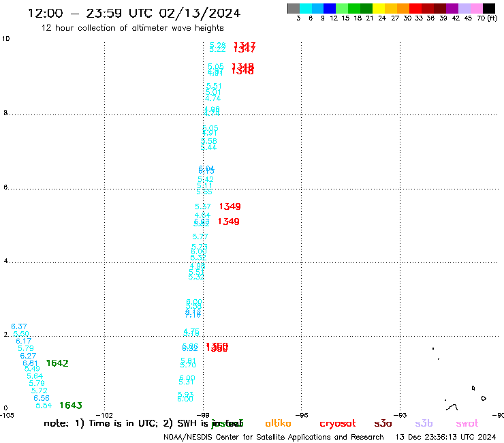
Task: Click the purple 42 ft legend swatch
Action: click(x=452, y=8)
